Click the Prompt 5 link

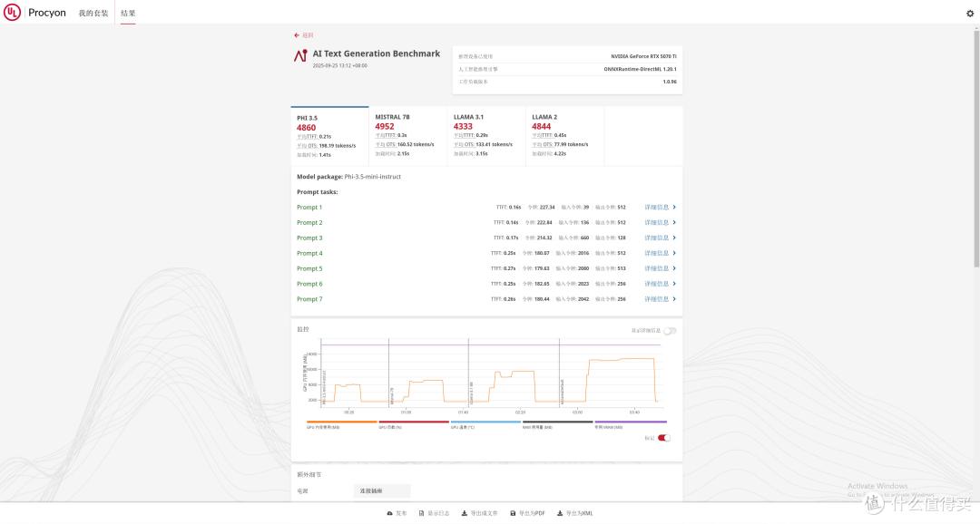309,268
